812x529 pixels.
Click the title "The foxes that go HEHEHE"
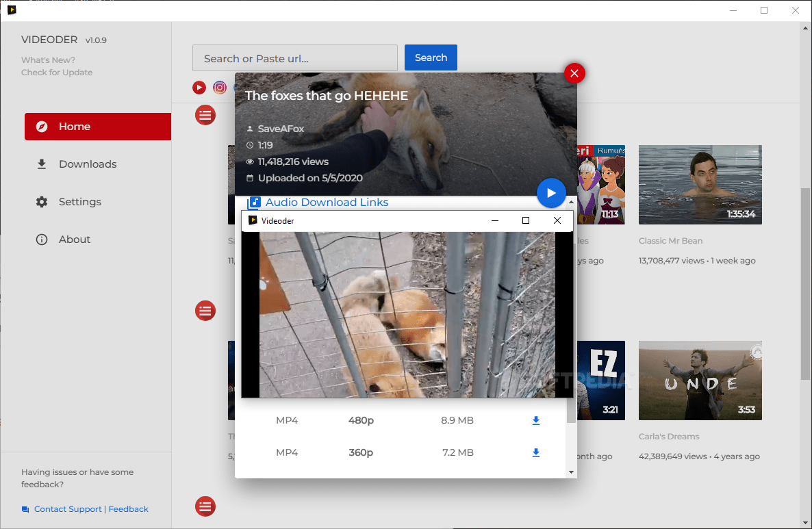pyautogui.click(x=327, y=96)
